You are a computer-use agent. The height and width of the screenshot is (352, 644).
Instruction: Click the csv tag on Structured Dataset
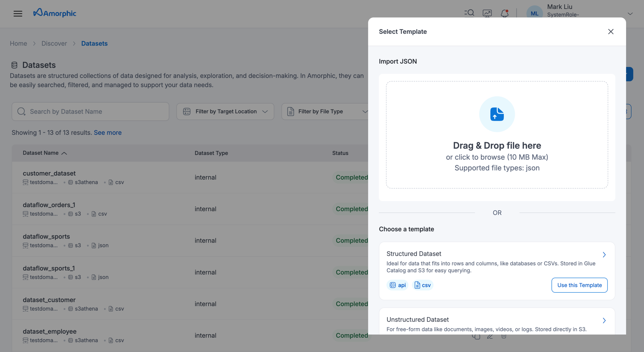(x=422, y=285)
